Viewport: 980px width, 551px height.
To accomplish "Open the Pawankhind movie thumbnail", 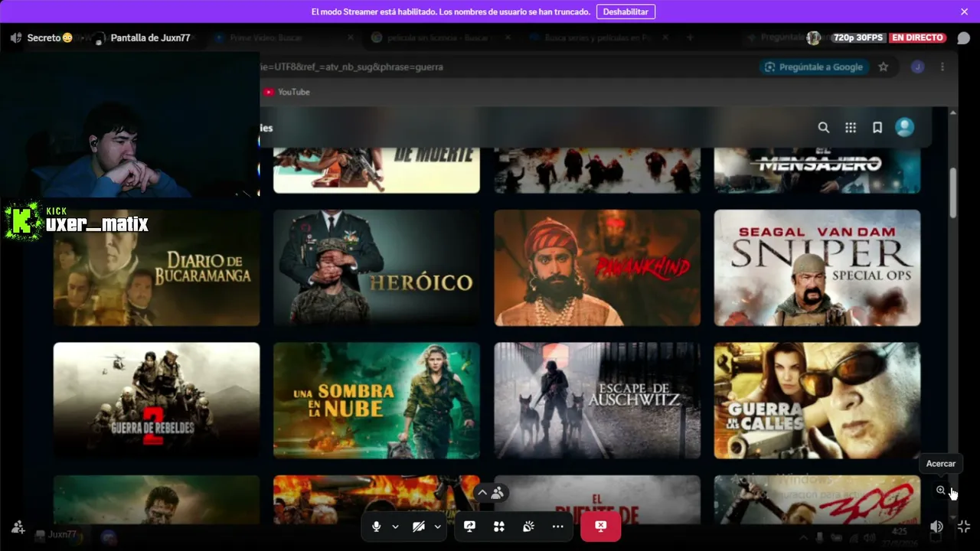I will (x=597, y=268).
